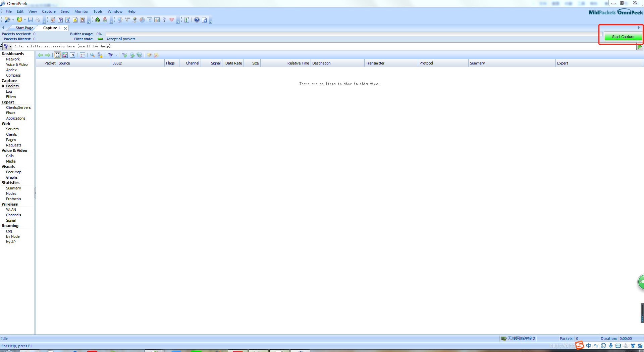Toggle the column display button in packets toolbar
The image size is (644, 352).
pyautogui.click(x=83, y=55)
